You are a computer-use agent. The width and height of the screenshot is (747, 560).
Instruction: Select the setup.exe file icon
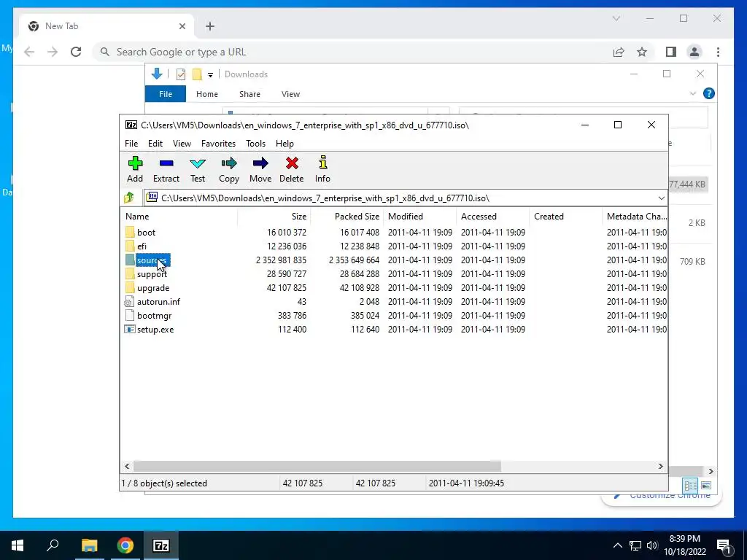click(130, 329)
